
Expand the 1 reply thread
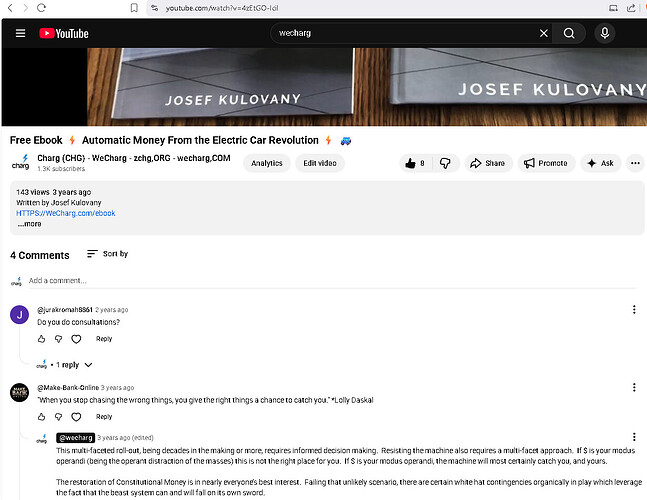pos(64,365)
